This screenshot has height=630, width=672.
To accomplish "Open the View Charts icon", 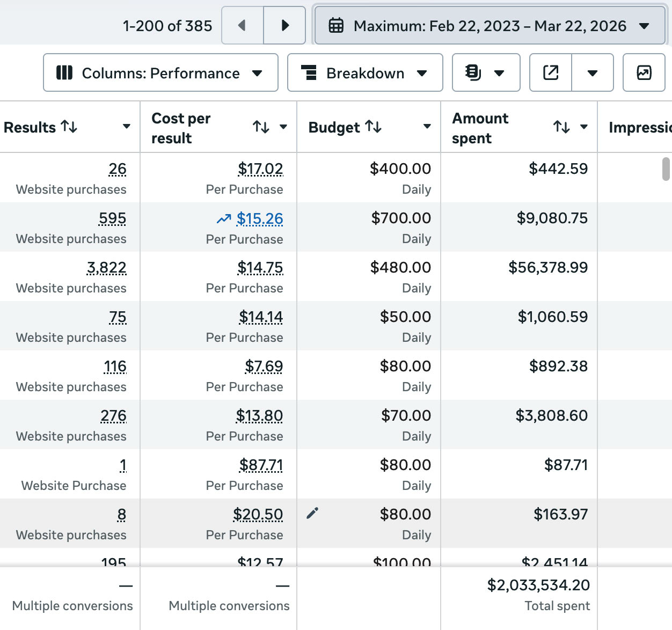I will [644, 72].
